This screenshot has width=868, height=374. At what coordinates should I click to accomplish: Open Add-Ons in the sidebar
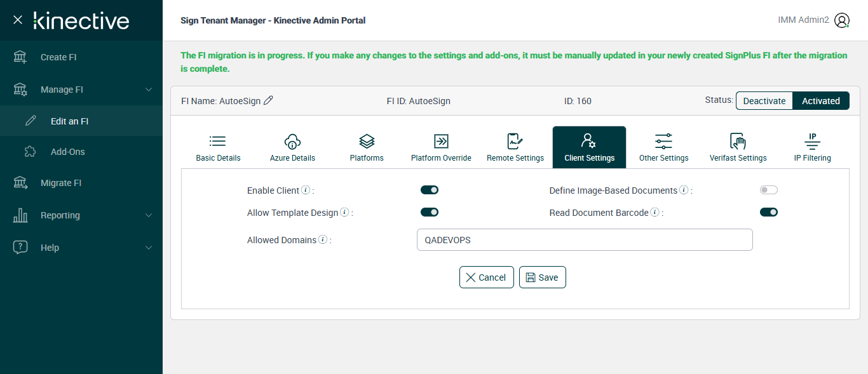pos(81,152)
